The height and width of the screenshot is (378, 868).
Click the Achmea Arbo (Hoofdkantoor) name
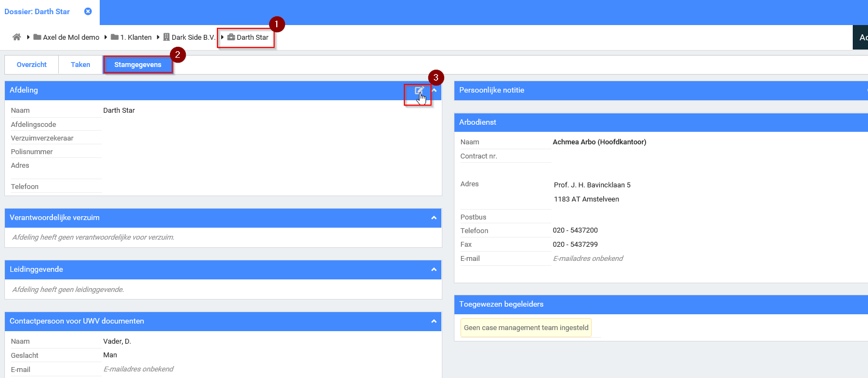(x=599, y=142)
